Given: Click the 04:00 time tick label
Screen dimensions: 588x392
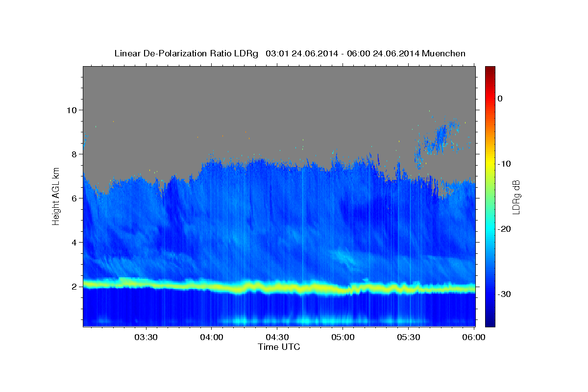Looking at the screenshot, I should point(211,338).
